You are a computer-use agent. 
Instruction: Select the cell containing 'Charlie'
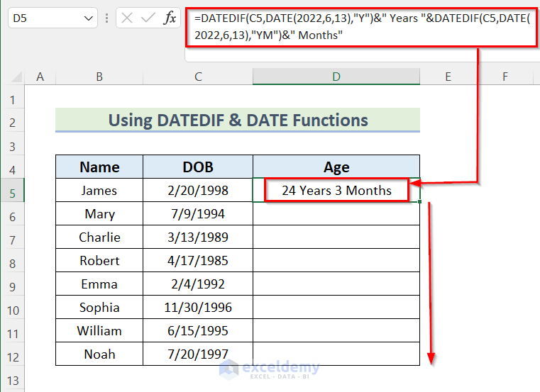click(x=99, y=237)
